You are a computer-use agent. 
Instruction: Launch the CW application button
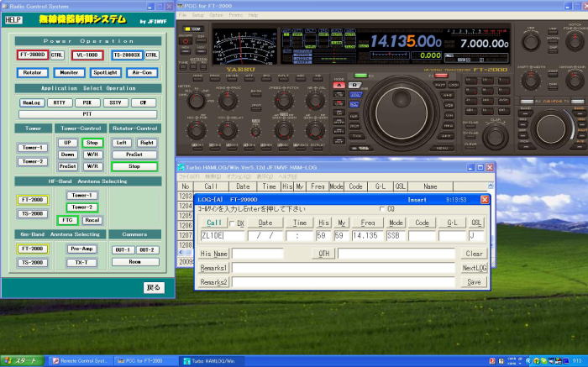click(144, 102)
